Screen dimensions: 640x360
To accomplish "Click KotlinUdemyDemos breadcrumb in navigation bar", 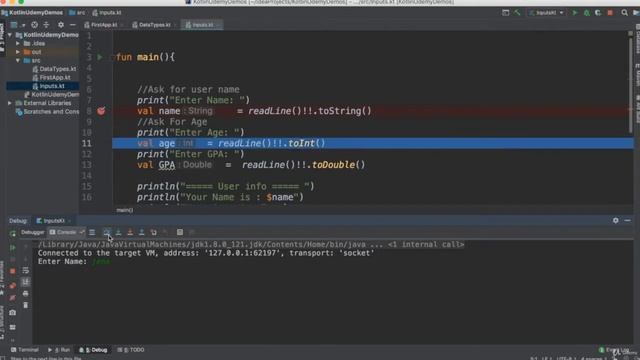I will (x=32, y=13).
